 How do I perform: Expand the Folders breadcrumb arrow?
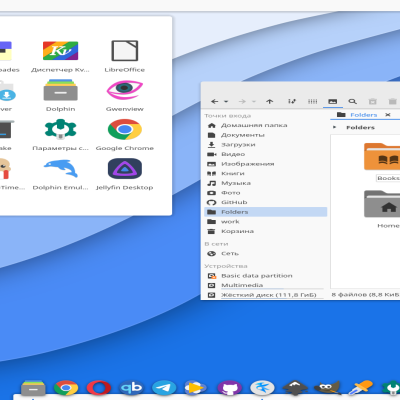tap(334, 127)
